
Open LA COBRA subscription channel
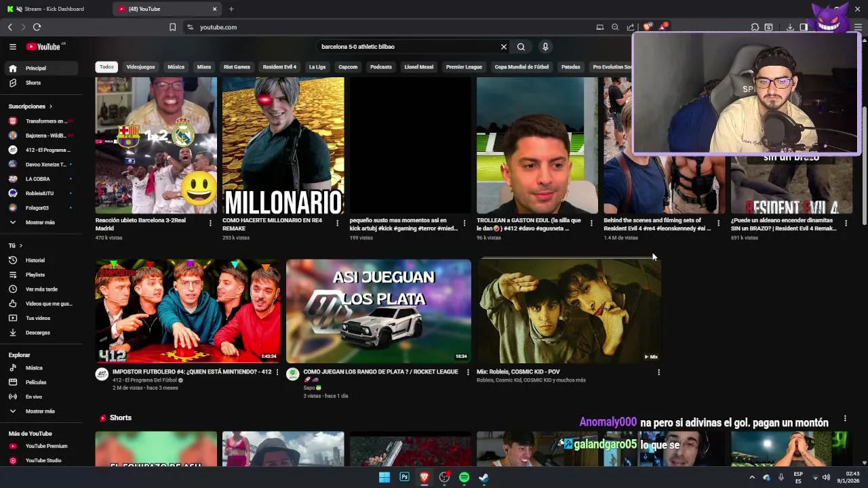[41, 179]
